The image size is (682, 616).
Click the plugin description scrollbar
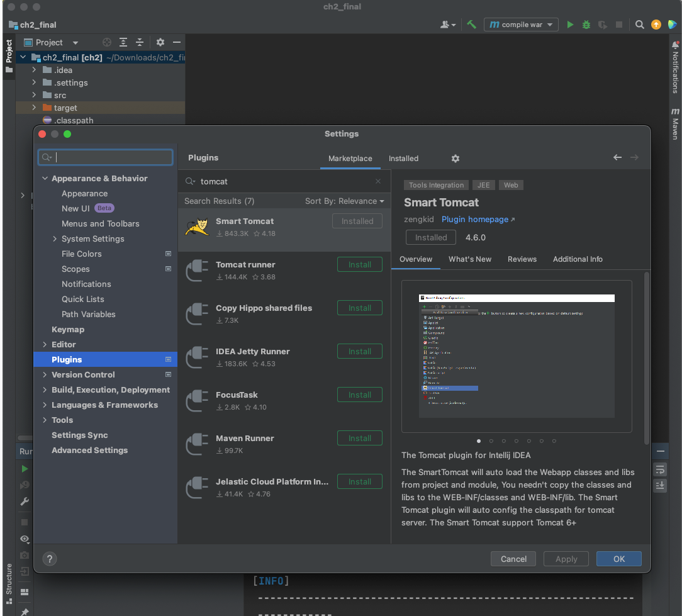[x=646, y=357]
